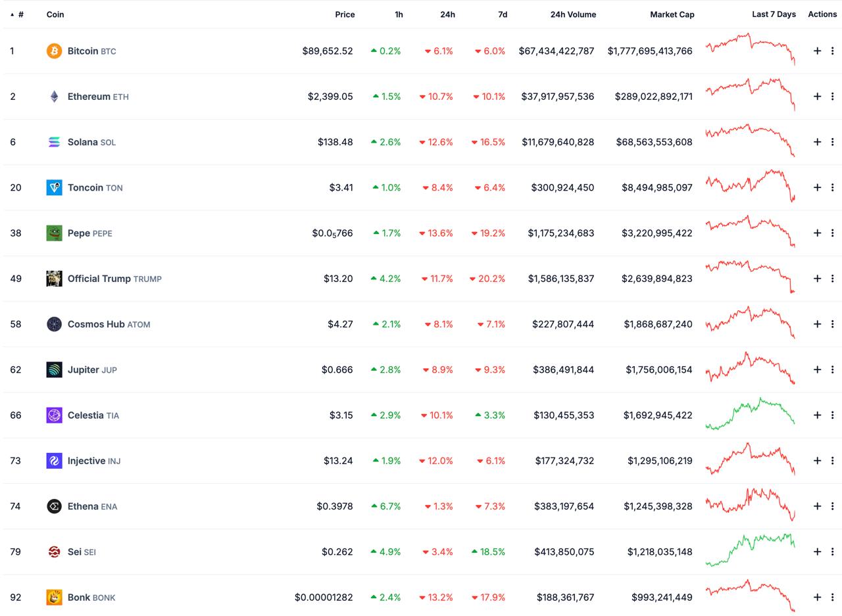
Task: Sort by the 24h Volume header
Action: pos(573,14)
